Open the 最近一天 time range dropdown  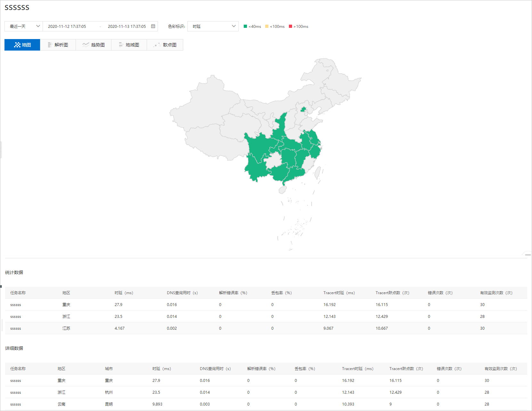tap(24, 26)
